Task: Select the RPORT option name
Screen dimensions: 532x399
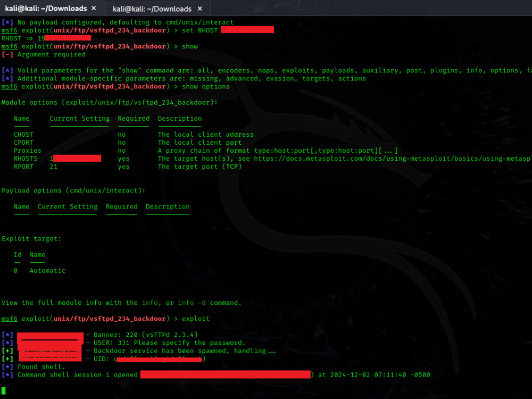Action: [23, 167]
